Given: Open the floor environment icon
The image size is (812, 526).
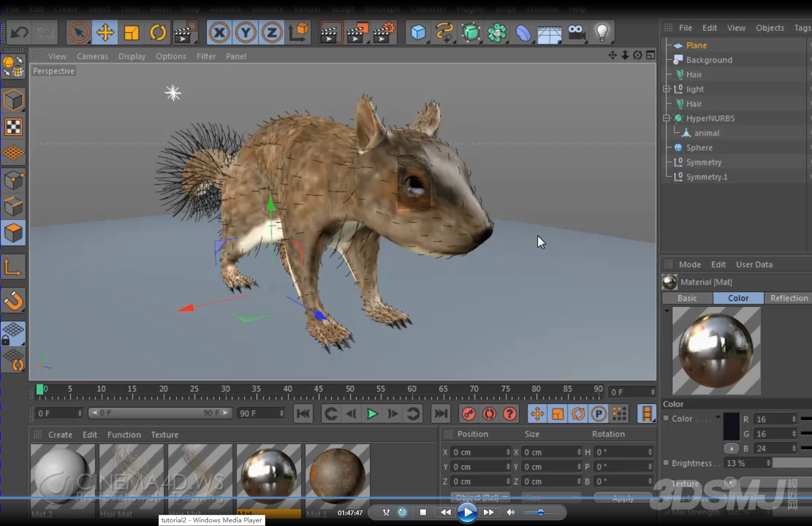Looking at the screenshot, I should click(550, 34).
